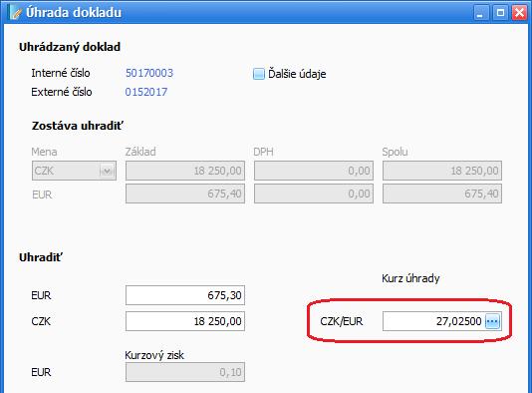The width and height of the screenshot is (532, 393).
Task: Click the Uhrádzaný doklad heading
Action: [x=70, y=47]
